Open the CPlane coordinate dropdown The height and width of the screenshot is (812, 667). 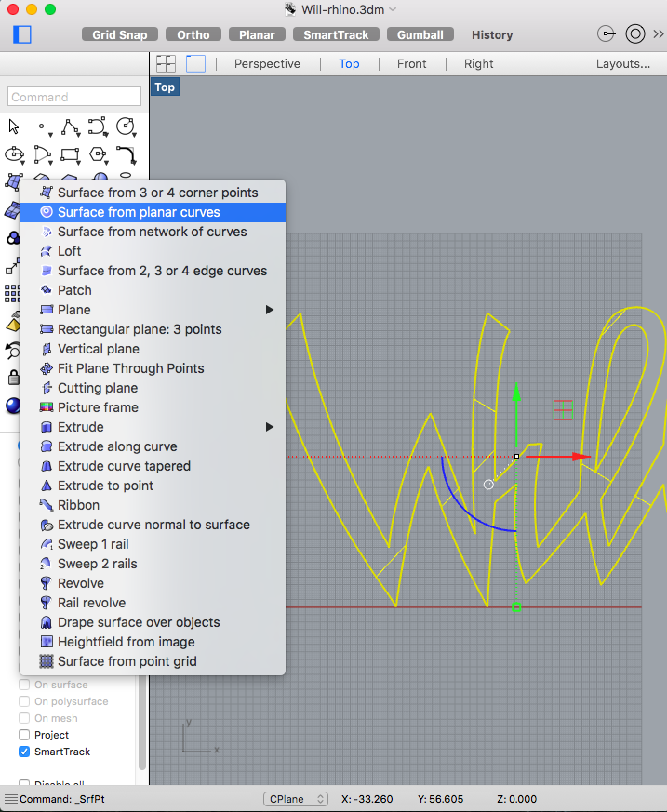coord(296,799)
